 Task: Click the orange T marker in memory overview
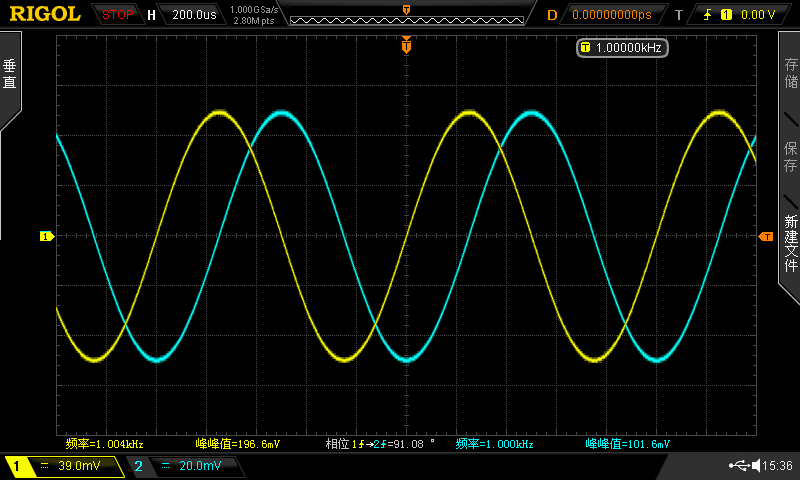pos(407,10)
